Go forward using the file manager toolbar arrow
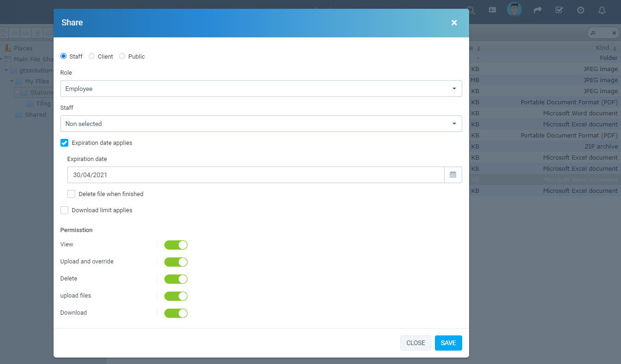Image resolution: width=621 pixels, height=364 pixels. (26, 33)
